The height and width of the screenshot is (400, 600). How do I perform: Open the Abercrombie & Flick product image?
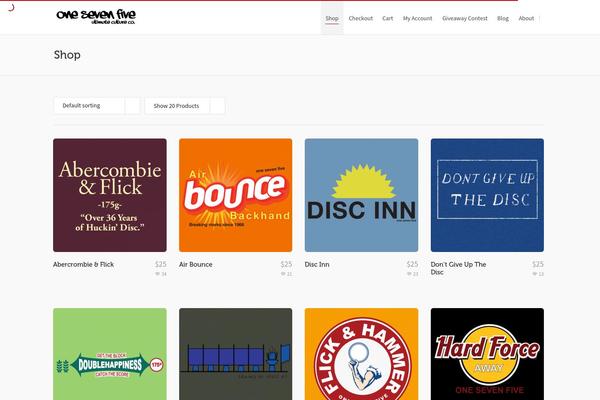[x=110, y=195]
